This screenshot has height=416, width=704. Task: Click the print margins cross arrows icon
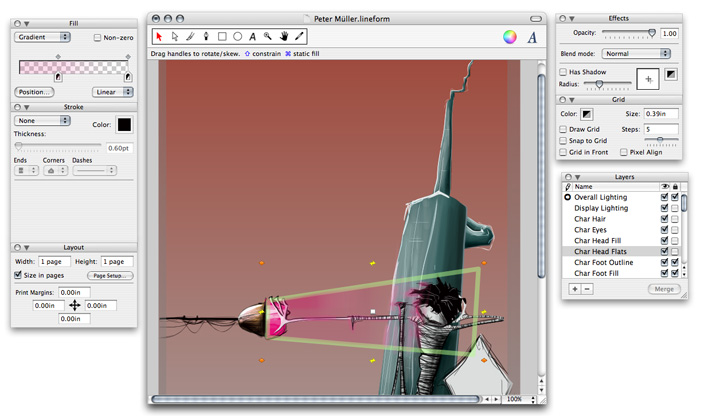(x=75, y=306)
